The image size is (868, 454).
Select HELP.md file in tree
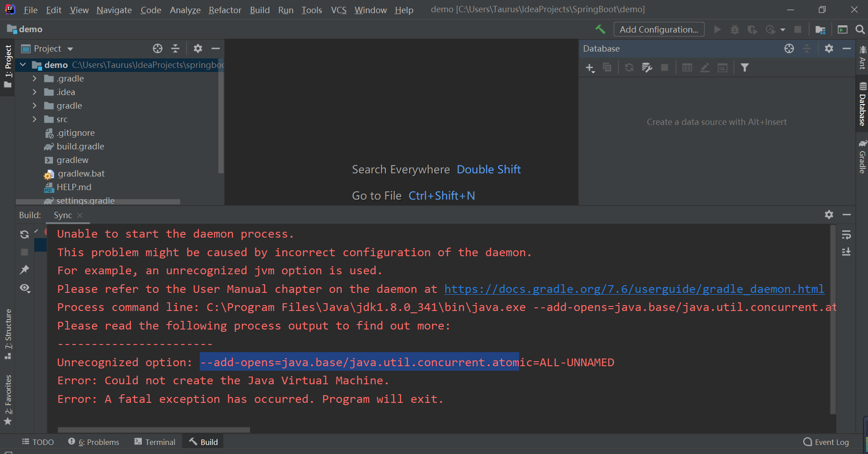pyautogui.click(x=74, y=187)
